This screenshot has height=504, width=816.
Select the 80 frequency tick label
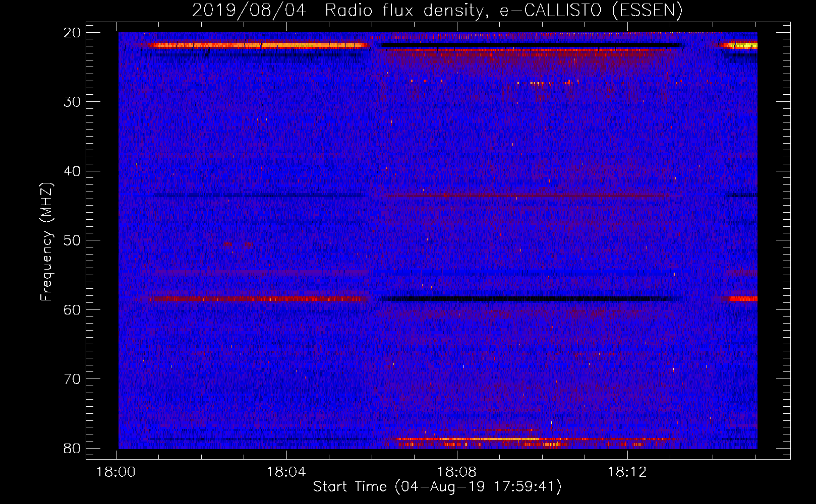(x=73, y=448)
